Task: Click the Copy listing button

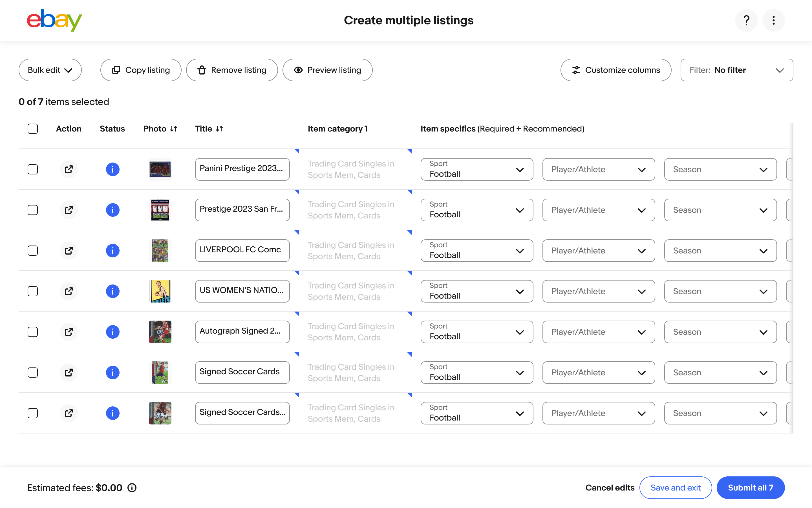Action: [x=141, y=70]
